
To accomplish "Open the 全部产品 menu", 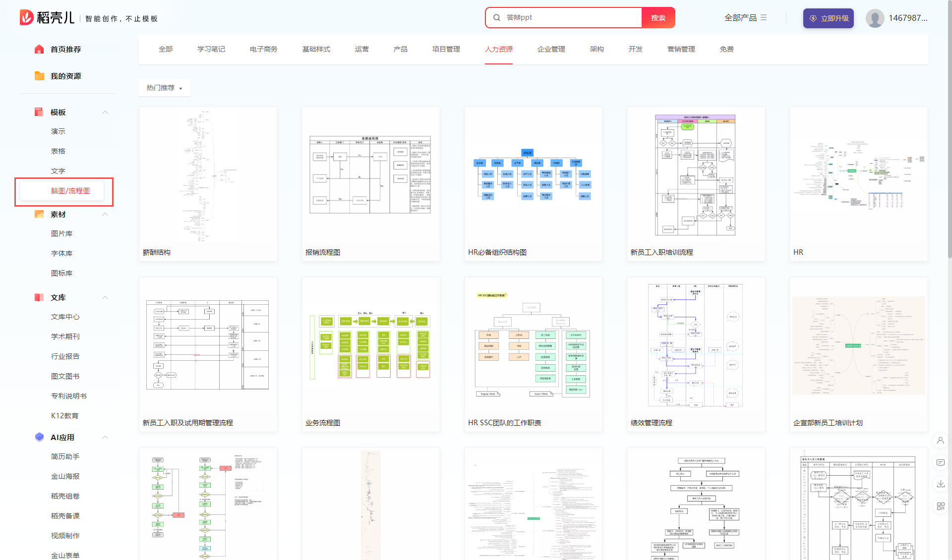I will [745, 18].
